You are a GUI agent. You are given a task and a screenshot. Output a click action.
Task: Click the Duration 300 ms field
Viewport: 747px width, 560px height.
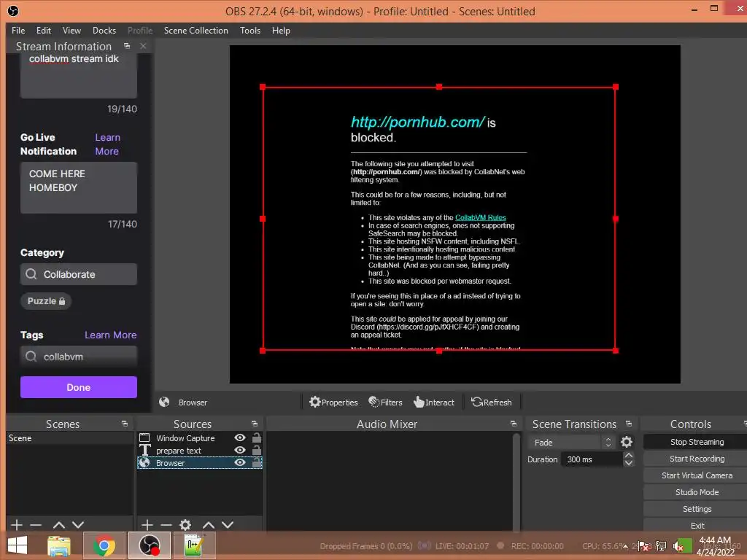coord(591,459)
